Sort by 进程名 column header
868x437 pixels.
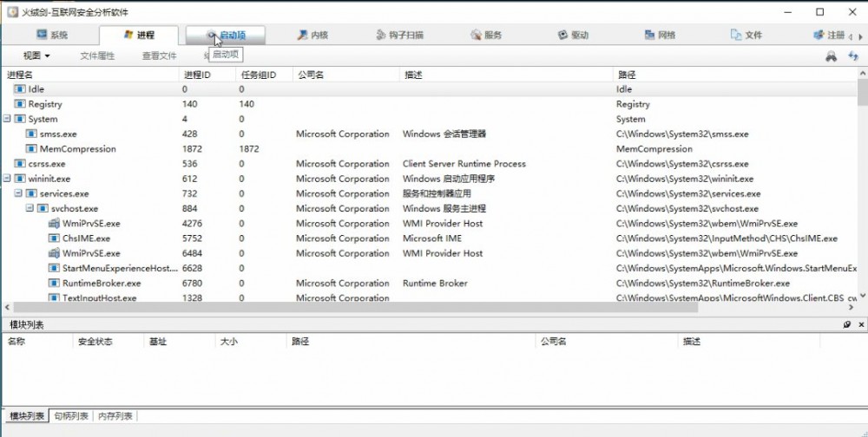click(x=91, y=75)
